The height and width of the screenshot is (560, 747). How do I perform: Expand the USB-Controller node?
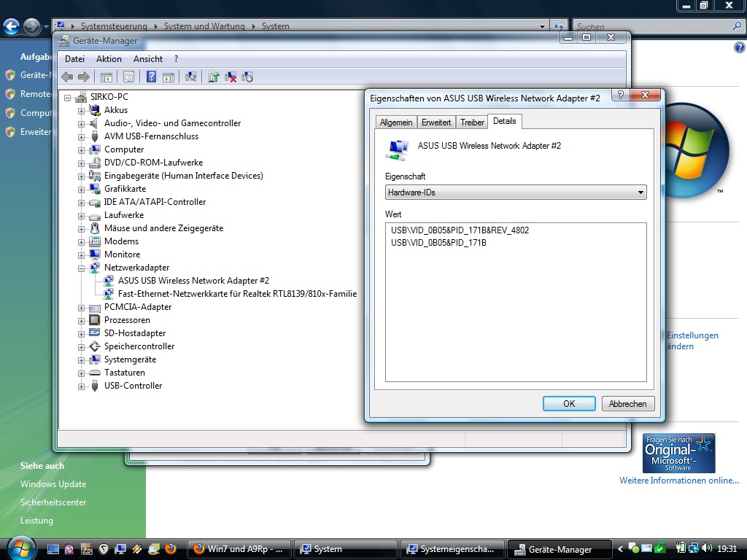82,386
